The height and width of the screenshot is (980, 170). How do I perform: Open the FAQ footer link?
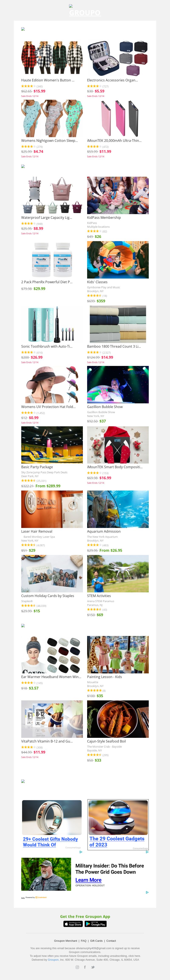pos(84,940)
